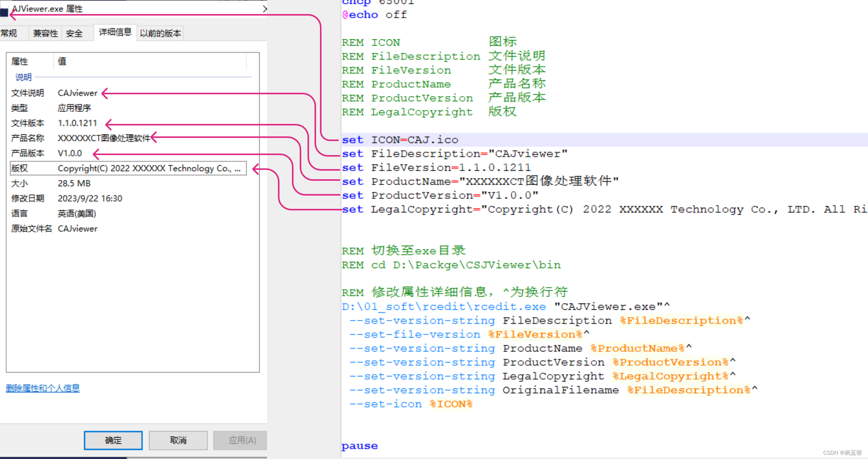Open the 以前的版本 tab
Viewport: 868px width, 459px height.
point(160,34)
